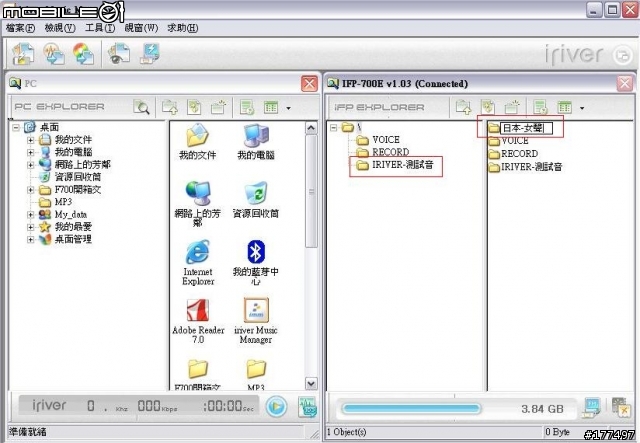
Task: Select 網路上的芳鄰 icon in PC file list
Action: click(x=198, y=205)
